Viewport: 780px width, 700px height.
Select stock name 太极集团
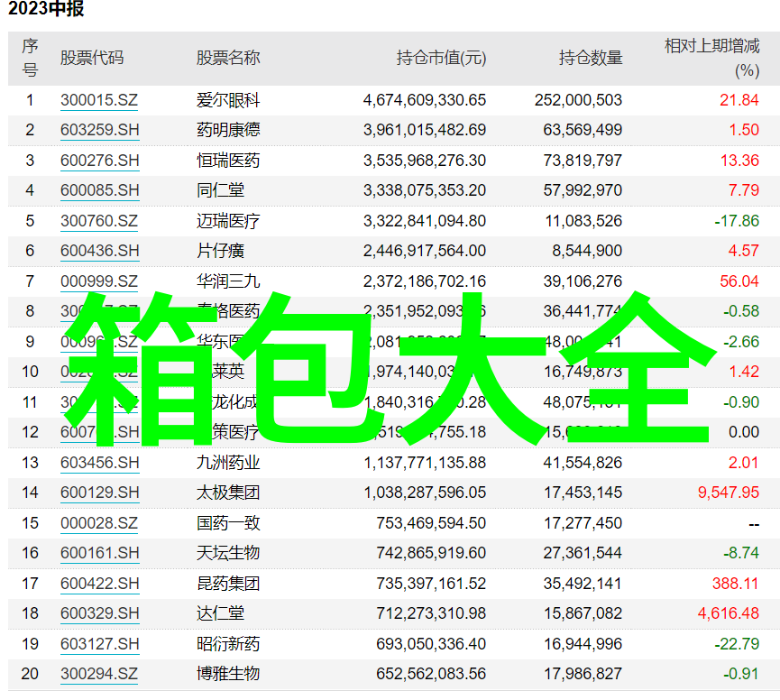tap(228, 493)
